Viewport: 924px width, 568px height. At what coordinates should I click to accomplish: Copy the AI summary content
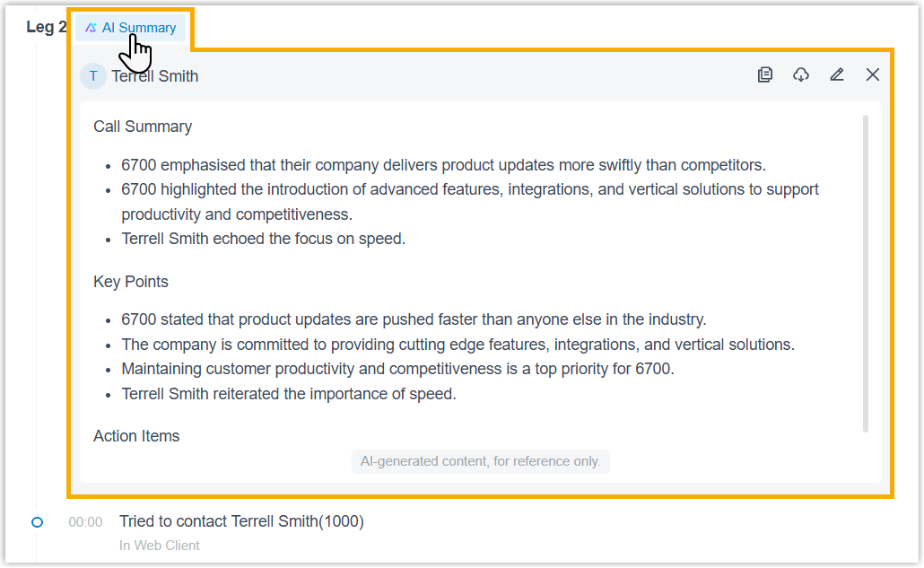pyautogui.click(x=765, y=75)
